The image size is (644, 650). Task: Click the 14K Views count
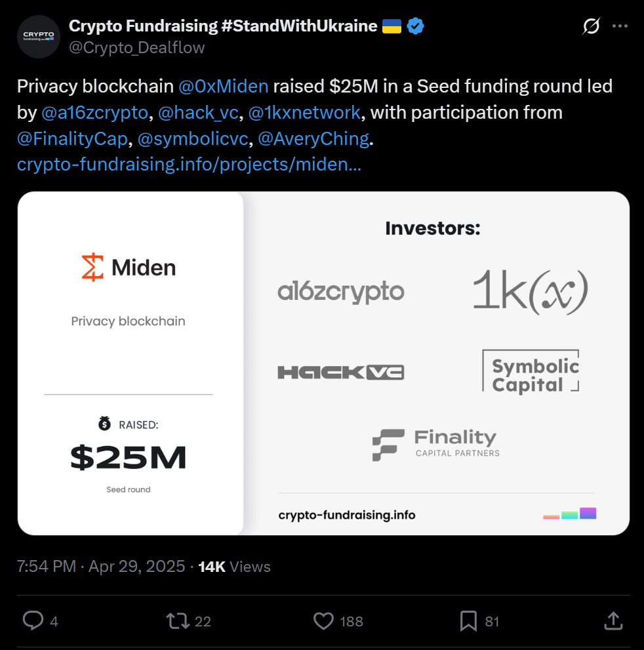coord(234,567)
